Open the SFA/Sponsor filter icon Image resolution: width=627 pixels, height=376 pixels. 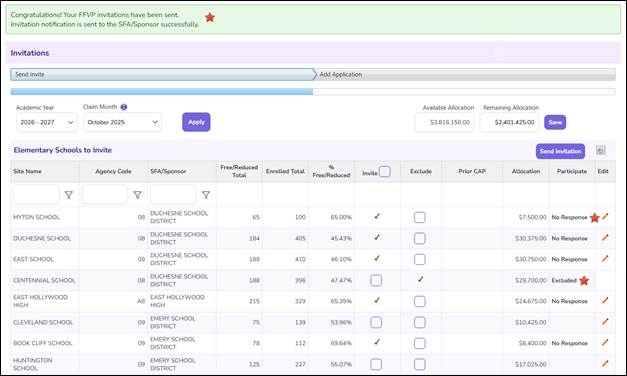[206, 195]
